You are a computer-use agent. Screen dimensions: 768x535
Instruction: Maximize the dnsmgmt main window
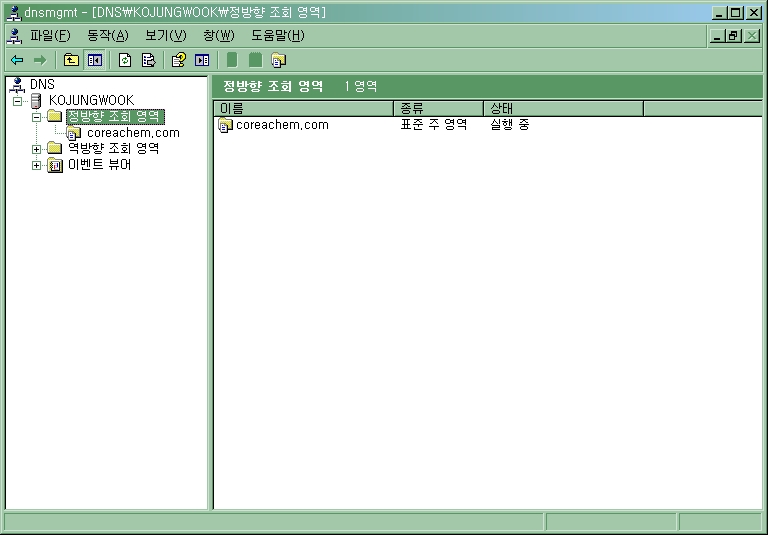pos(736,13)
